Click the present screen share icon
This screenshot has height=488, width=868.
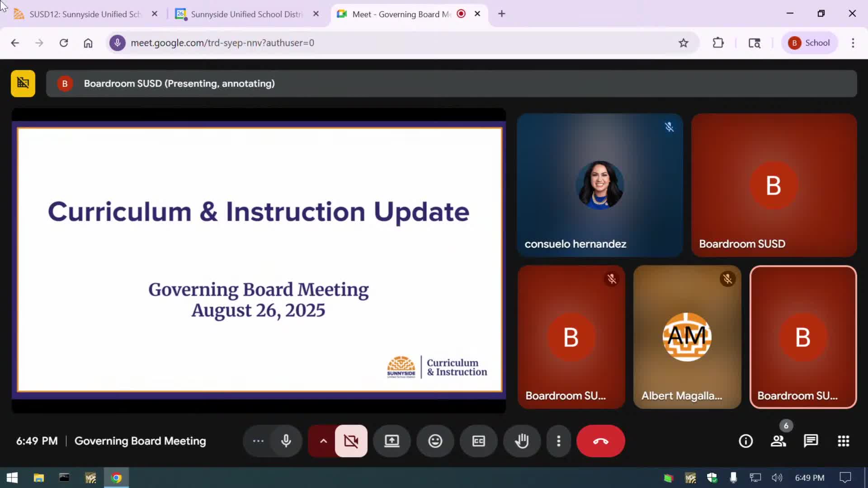pos(392,441)
